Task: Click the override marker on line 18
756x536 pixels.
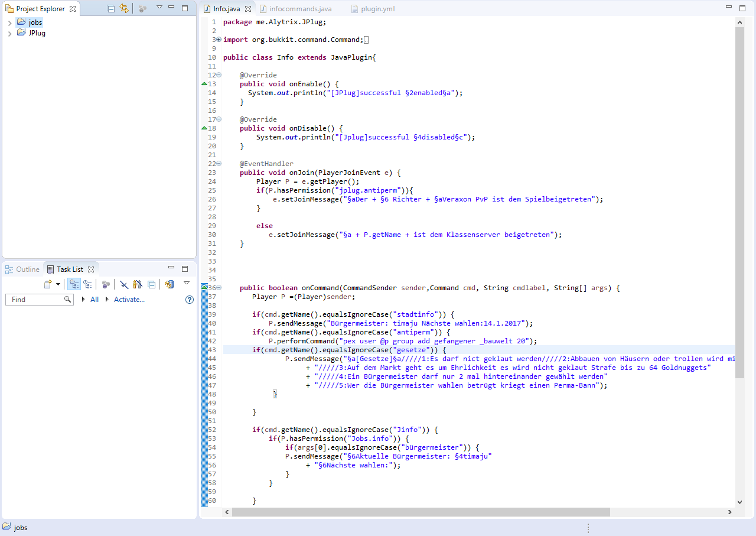Action: (x=204, y=128)
